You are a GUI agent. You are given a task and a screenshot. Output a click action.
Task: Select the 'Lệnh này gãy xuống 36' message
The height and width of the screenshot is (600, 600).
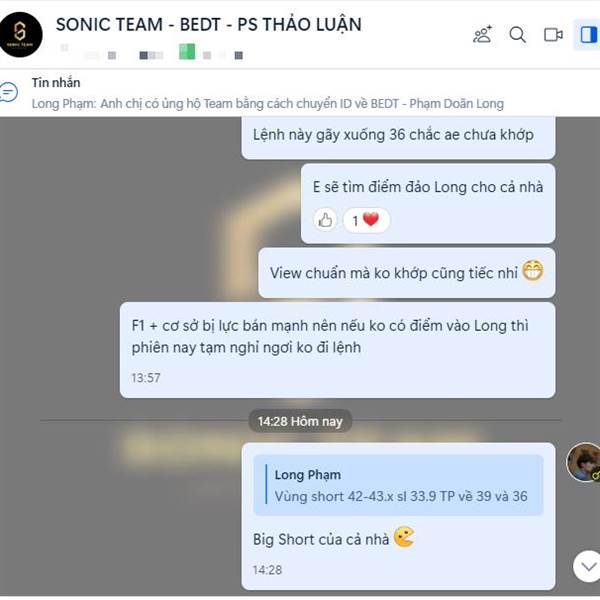tap(398, 137)
